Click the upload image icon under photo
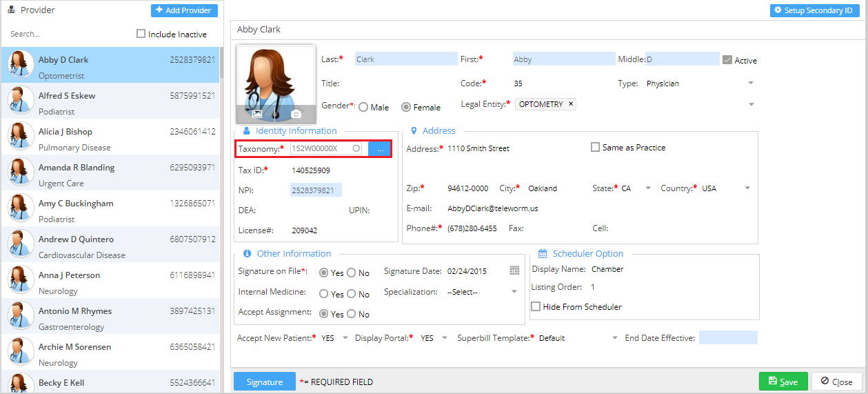868x394 pixels. (257, 114)
